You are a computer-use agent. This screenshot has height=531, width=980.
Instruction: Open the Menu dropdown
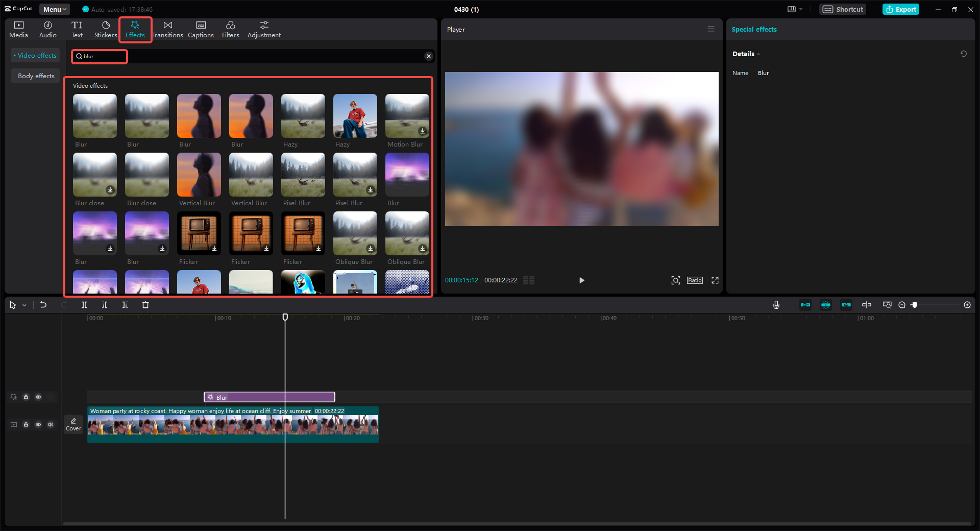tap(54, 9)
